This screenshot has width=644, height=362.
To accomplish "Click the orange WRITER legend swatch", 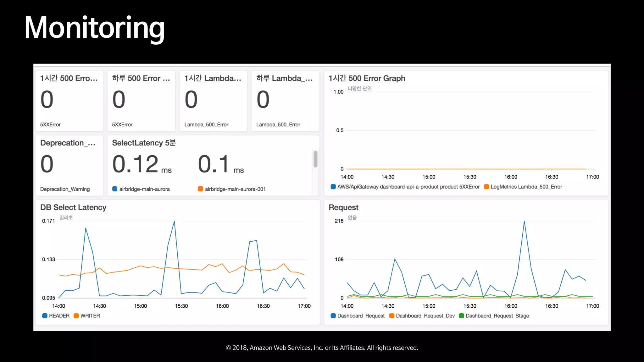I will pos(76,315).
